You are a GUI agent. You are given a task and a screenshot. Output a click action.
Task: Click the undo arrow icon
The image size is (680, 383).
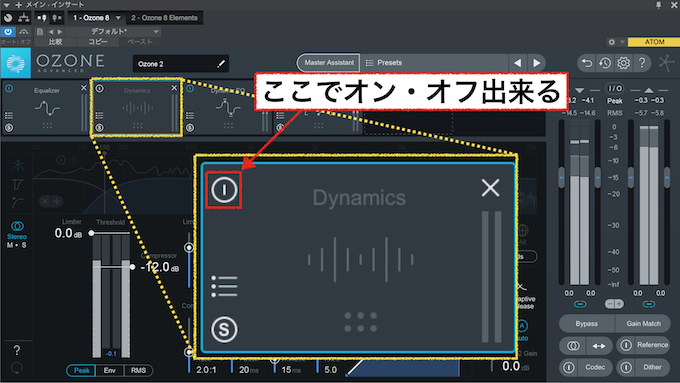(x=587, y=63)
